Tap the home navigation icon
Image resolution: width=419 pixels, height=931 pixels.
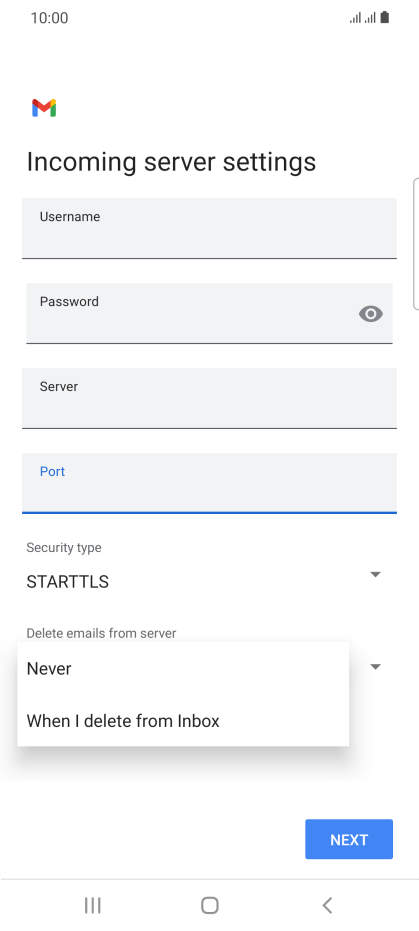click(210, 905)
